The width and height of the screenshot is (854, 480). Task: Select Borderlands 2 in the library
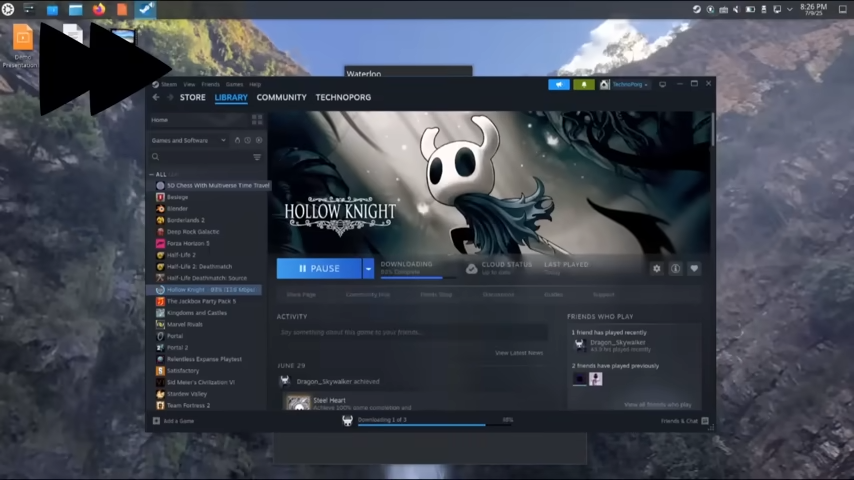click(186, 221)
